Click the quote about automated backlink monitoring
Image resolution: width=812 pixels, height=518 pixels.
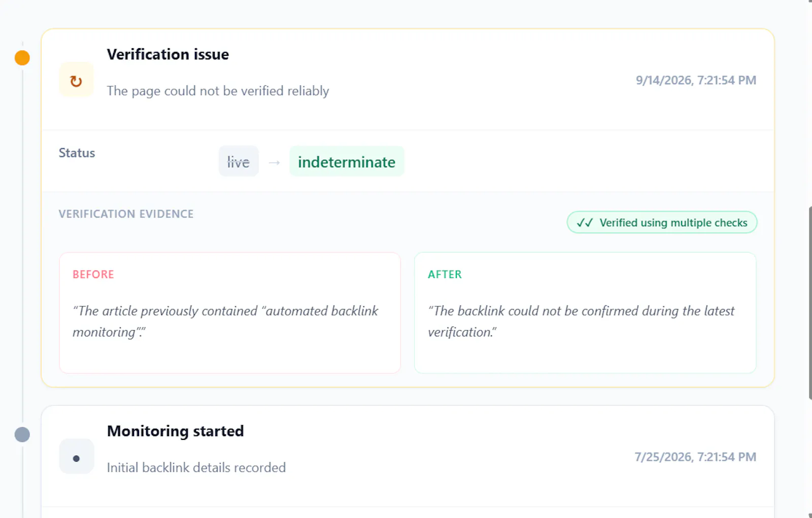pos(225,321)
